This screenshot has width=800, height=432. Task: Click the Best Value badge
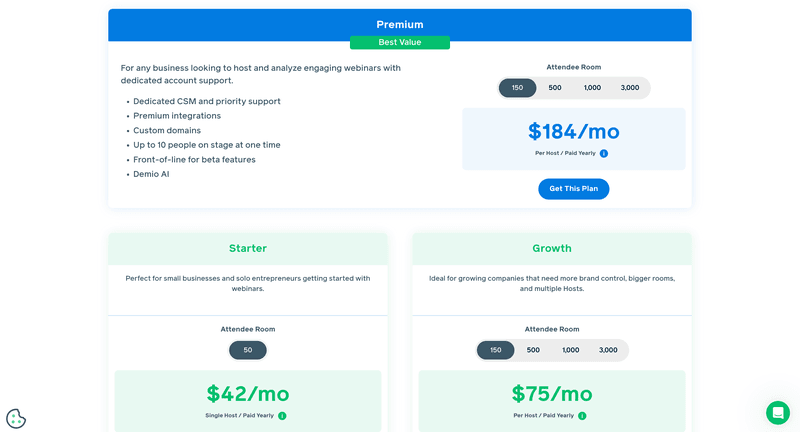(400, 43)
